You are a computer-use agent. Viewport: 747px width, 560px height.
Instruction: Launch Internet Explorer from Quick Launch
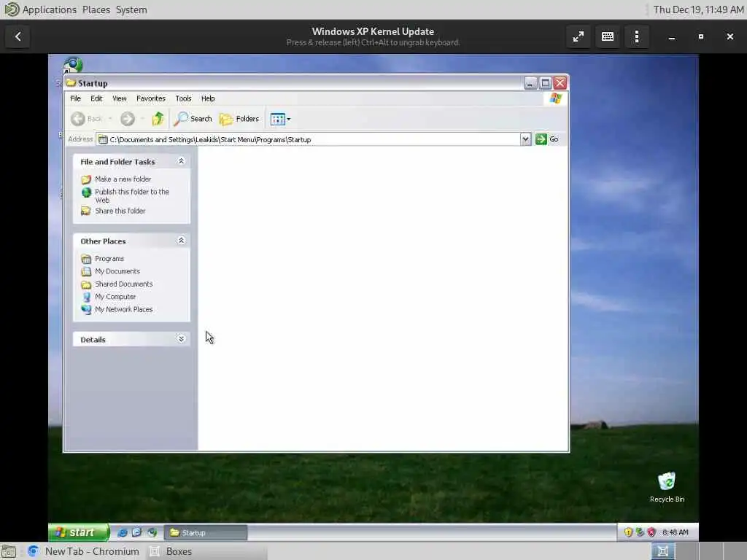coord(123,532)
